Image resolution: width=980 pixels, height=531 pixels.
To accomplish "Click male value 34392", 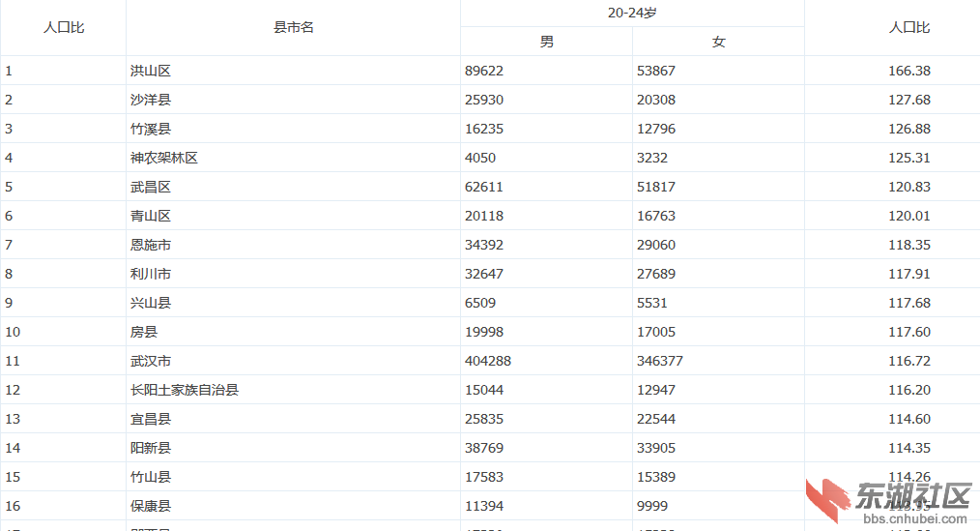I will [484, 245].
